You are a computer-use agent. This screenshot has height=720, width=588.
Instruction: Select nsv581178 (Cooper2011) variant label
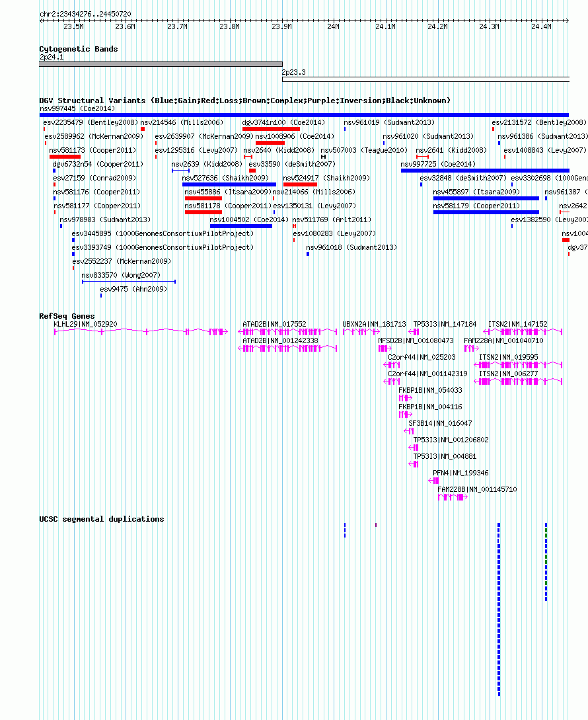pyautogui.click(x=228, y=206)
